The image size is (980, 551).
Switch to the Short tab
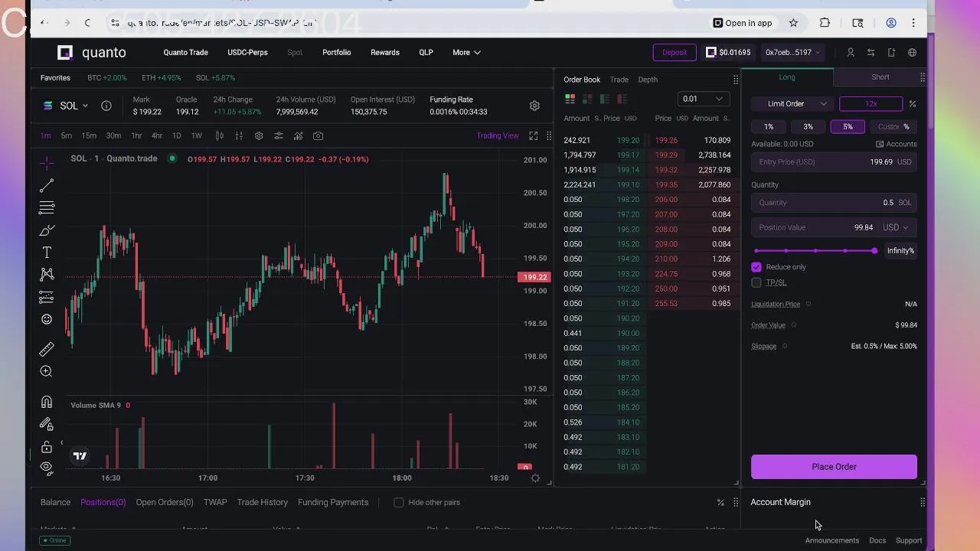(x=880, y=77)
